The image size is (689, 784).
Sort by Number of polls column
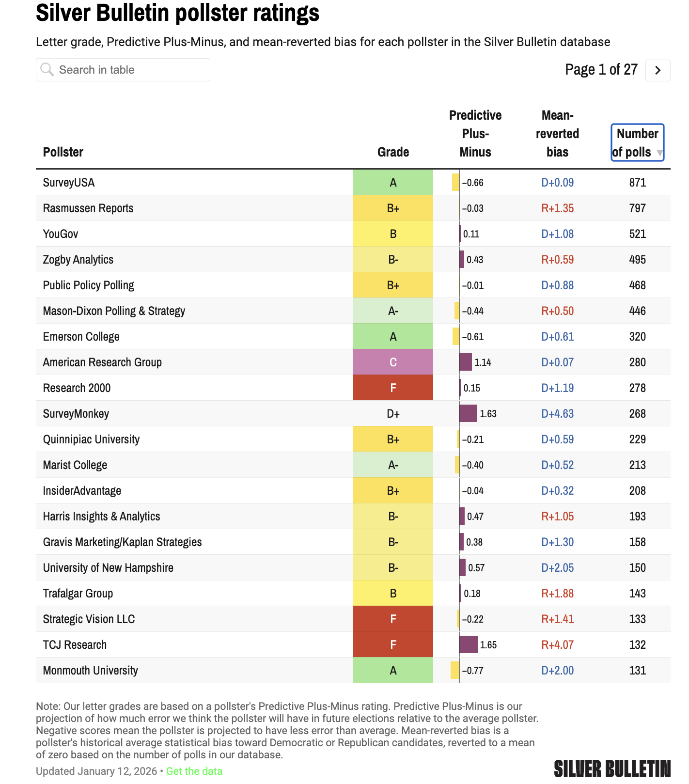(637, 142)
